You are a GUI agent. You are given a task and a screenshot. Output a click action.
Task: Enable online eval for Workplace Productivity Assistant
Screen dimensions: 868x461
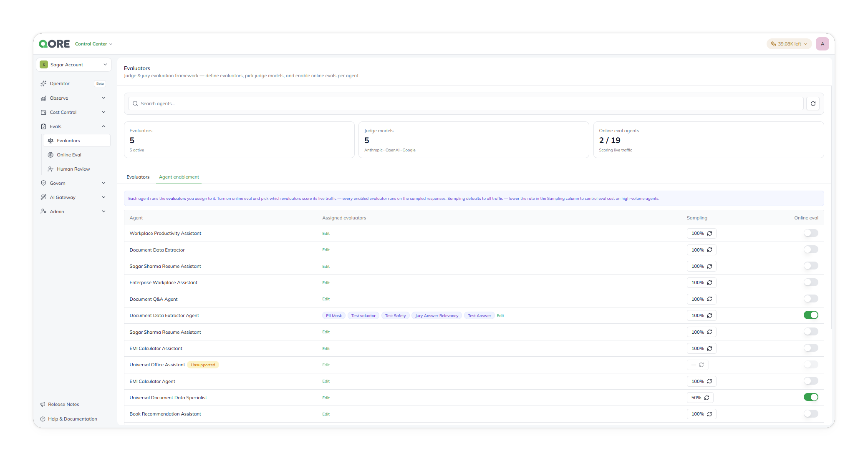point(811,233)
